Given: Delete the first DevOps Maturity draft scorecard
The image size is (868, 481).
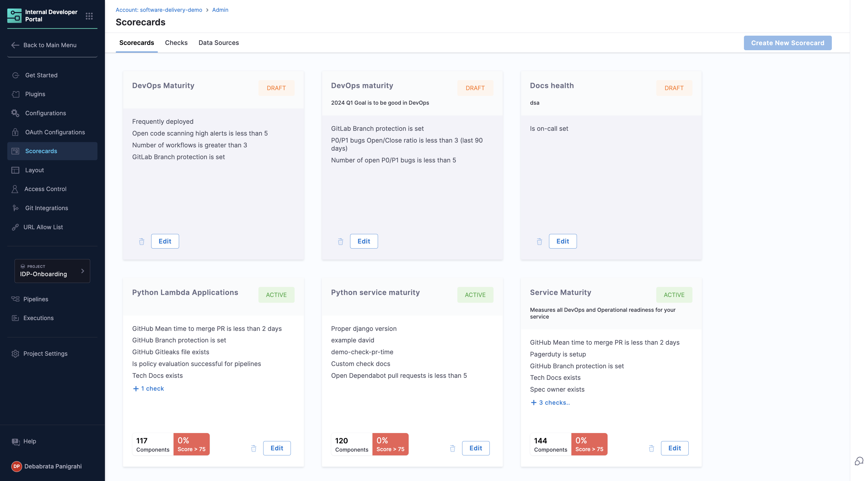Looking at the screenshot, I should [x=141, y=242].
